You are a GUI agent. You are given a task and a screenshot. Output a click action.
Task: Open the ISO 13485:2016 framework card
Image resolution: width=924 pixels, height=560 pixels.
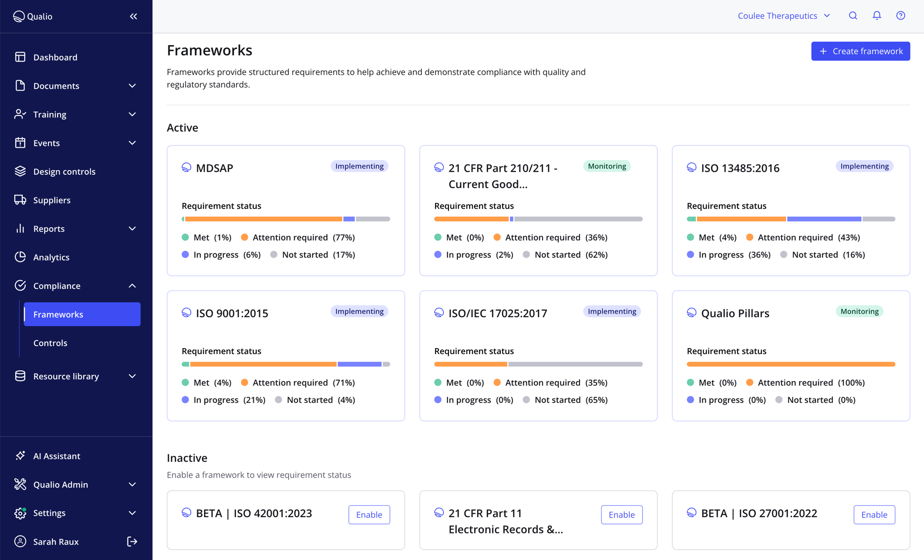(740, 168)
